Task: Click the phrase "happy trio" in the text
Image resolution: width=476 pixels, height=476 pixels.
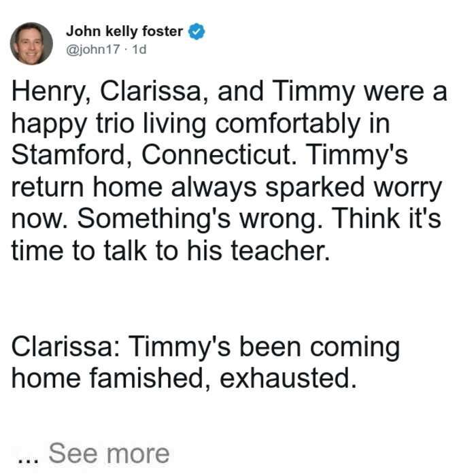Action: (x=73, y=124)
